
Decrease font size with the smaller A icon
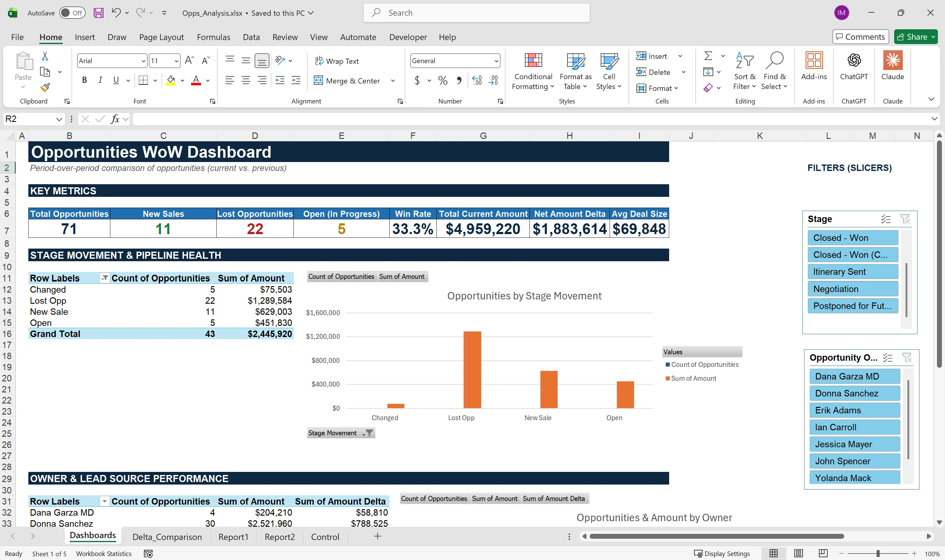point(205,60)
